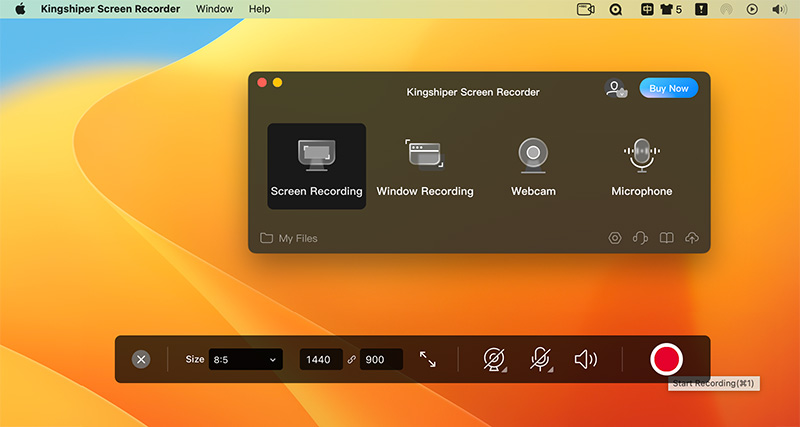Toggle the webcam off icon in control bar
This screenshot has width=800, height=427.
tap(494, 359)
